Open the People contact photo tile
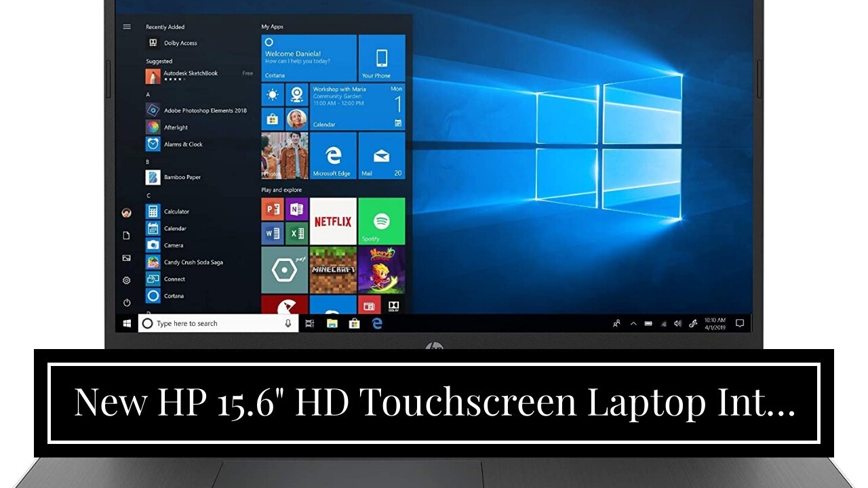Viewport: 868px width, 488px height. [x=296, y=119]
